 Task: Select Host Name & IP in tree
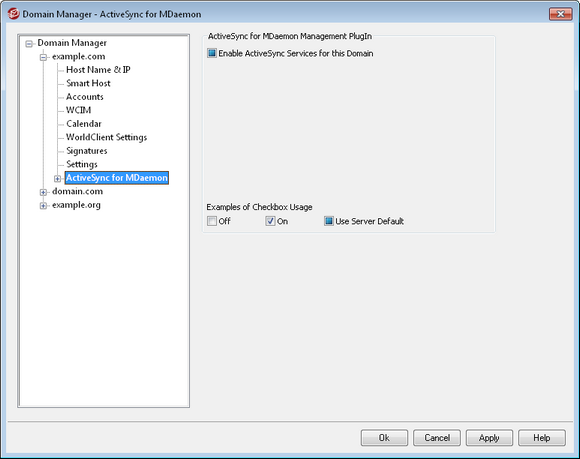pyautogui.click(x=98, y=70)
